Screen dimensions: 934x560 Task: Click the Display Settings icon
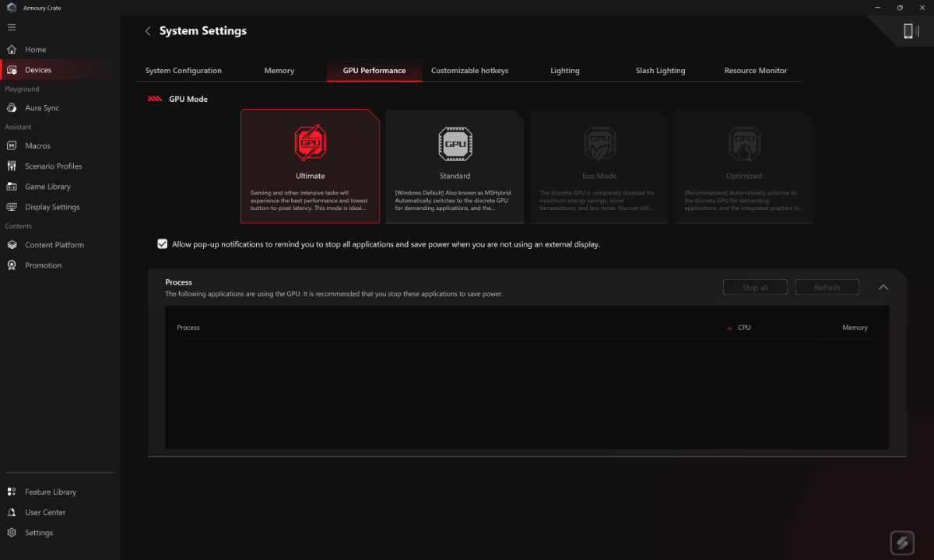tap(12, 208)
